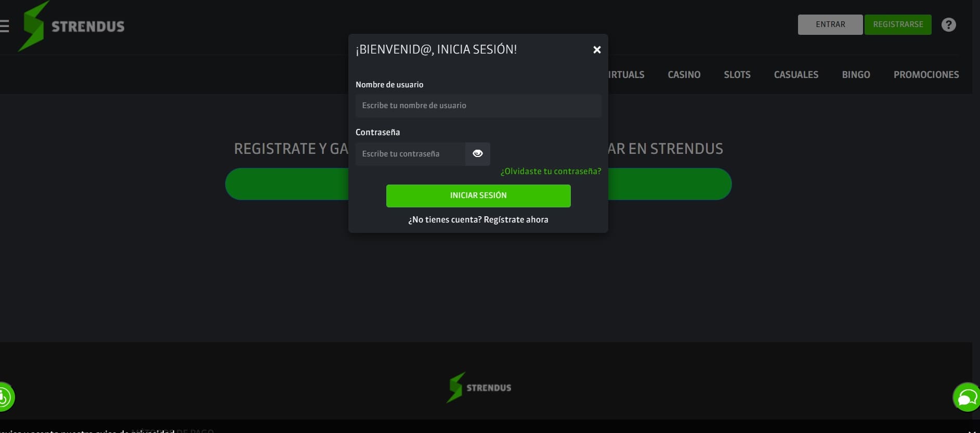Viewport: 980px width, 433px height.
Task: Open the partially hidden VIRTUALS menu item
Action: (x=626, y=74)
